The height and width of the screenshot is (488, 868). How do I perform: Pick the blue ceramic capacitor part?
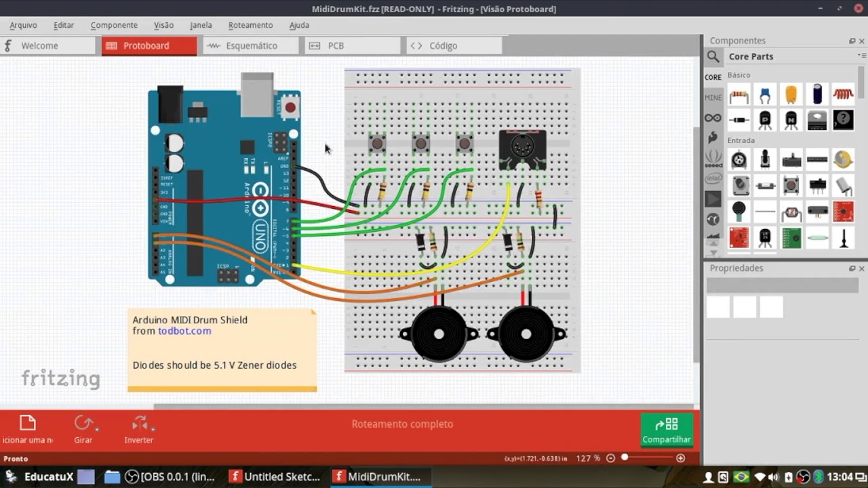point(765,94)
